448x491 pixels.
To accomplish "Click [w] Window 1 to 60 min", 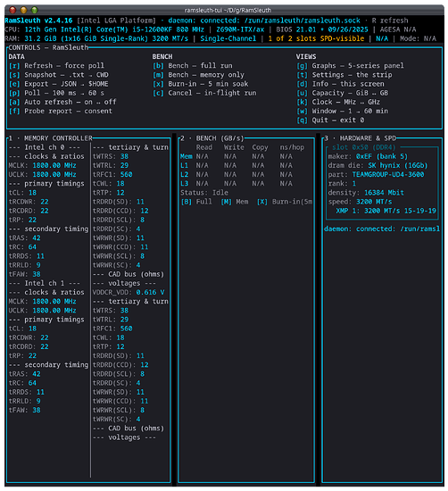I will coord(342,112).
